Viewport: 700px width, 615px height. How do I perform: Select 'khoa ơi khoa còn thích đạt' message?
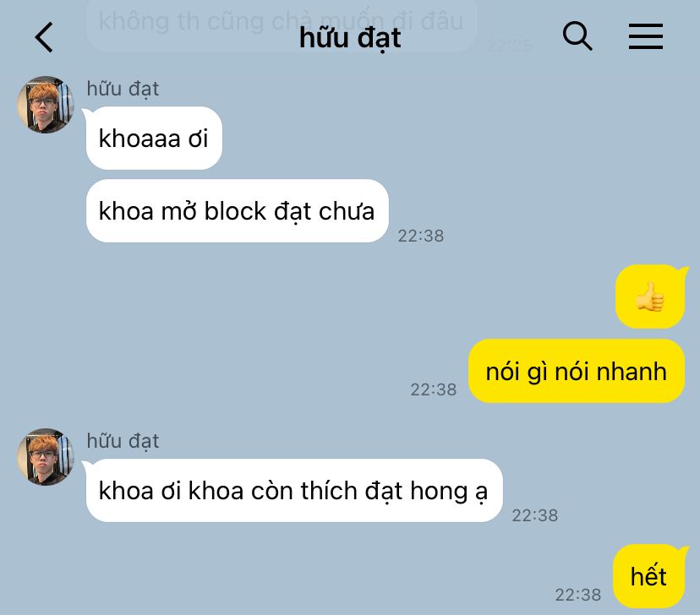(294, 491)
